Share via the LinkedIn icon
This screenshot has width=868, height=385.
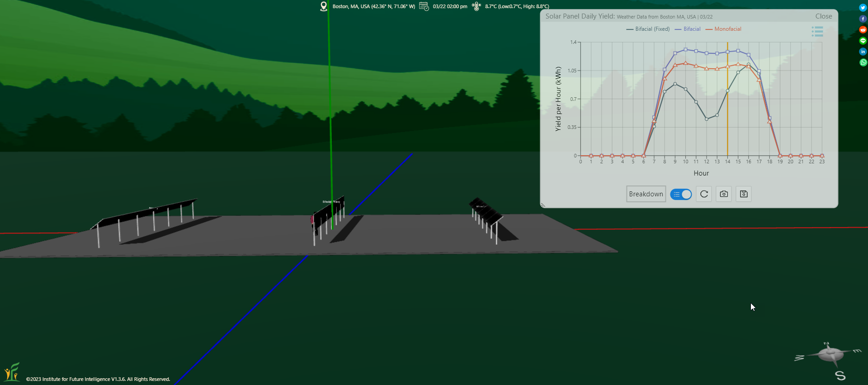pos(863,52)
